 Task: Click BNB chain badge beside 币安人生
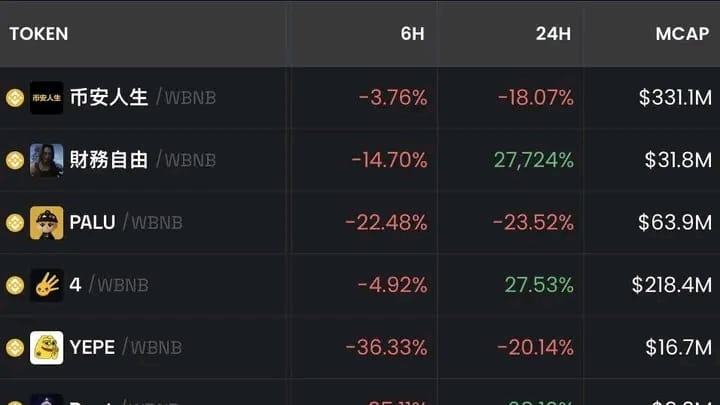click(x=14, y=98)
